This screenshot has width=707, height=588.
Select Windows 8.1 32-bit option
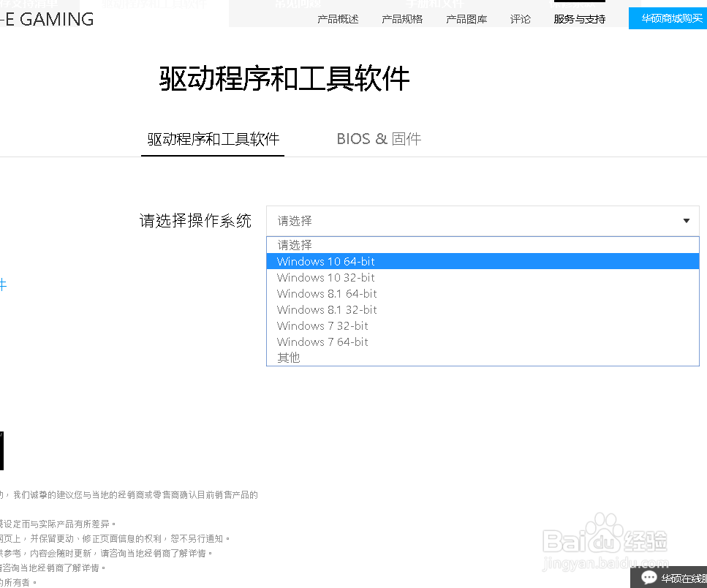483,310
